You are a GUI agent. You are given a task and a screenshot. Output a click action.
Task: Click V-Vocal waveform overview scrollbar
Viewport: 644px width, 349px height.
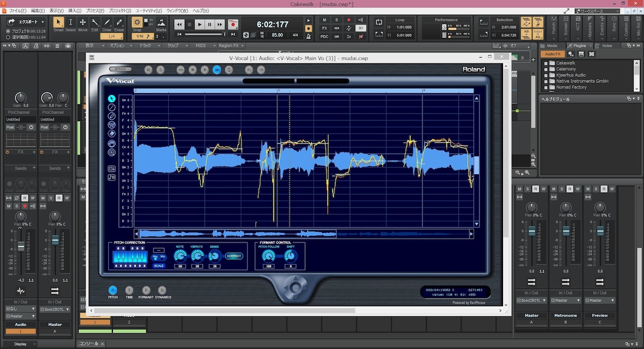(x=304, y=233)
